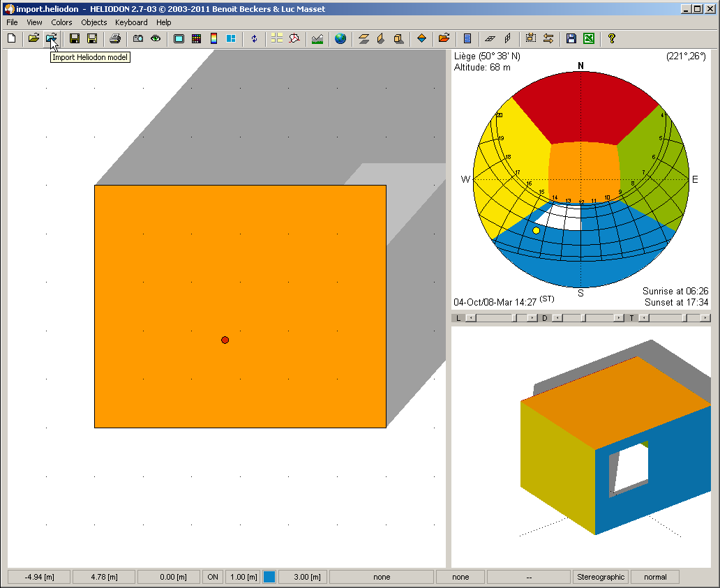Click the 'Sunrise at 06:26' text
This screenshot has height=588, width=720.
click(675, 291)
